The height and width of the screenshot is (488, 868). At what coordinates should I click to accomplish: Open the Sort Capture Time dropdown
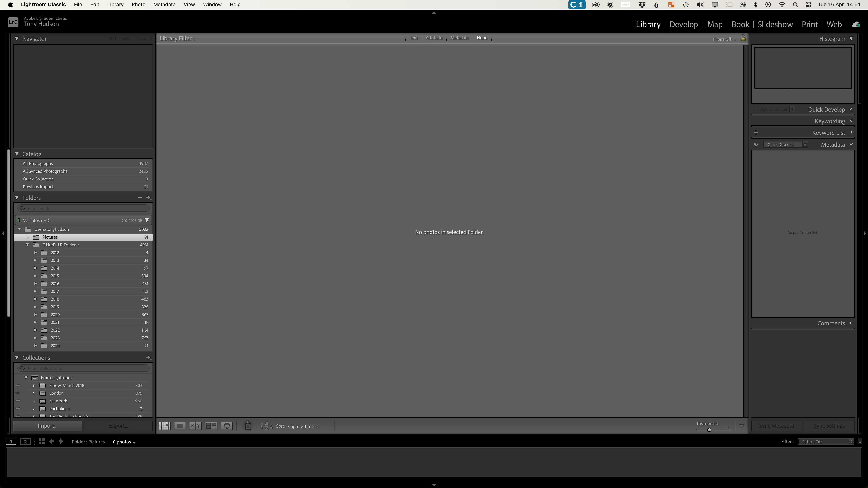tap(303, 426)
